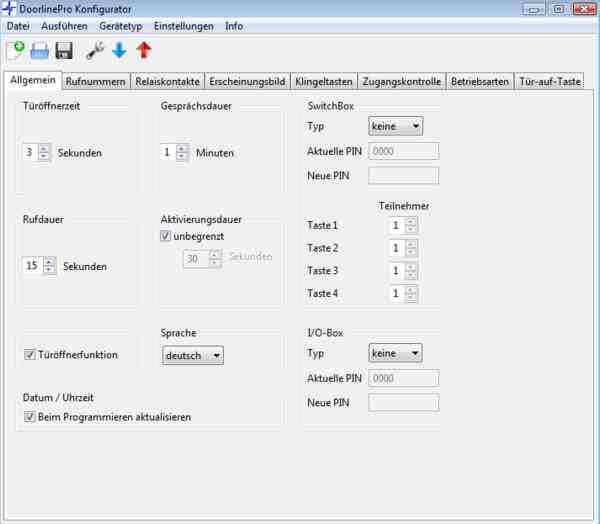This screenshot has width=600, height=524.
Task: Click the Gesprächsdauer minutes spinner
Action: tap(174, 152)
